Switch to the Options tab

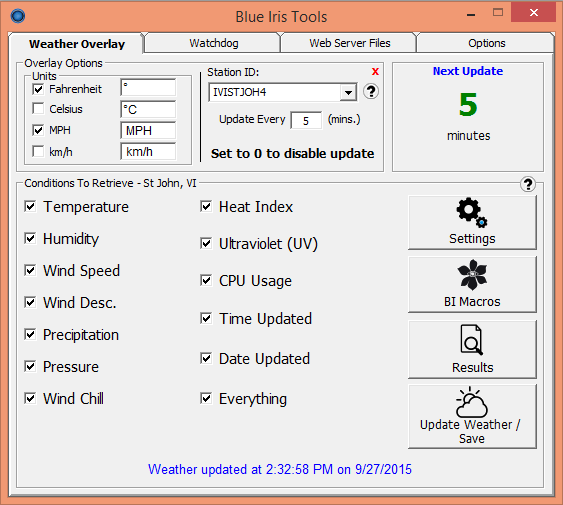(x=486, y=43)
